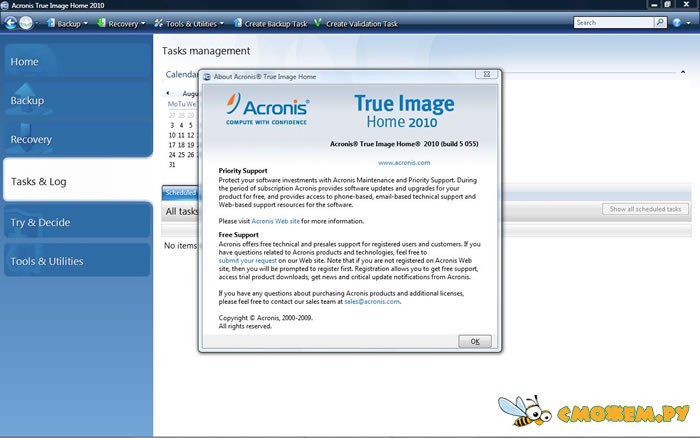The height and width of the screenshot is (438, 700).
Task: Select Tools & Utilities in sidebar
Action: [x=77, y=260]
